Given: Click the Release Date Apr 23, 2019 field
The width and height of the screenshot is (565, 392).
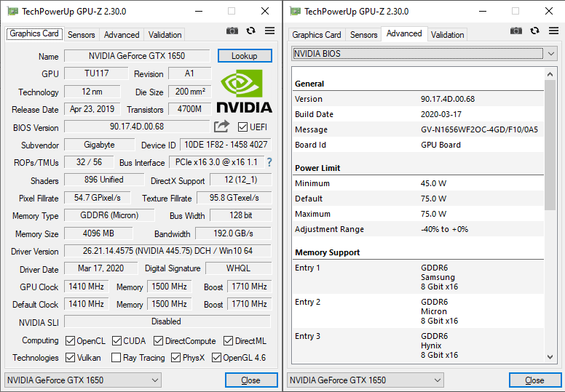Looking at the screenshot, I should tap(92, 108).
